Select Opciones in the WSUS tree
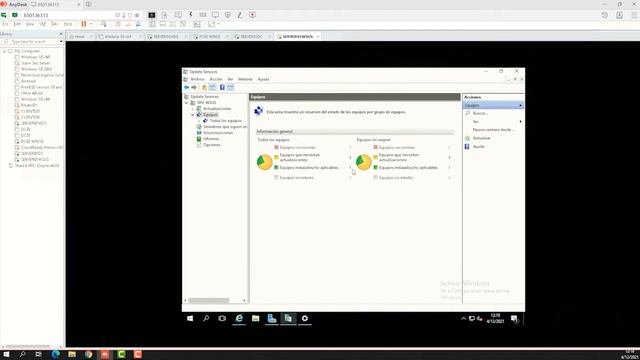The image size is (640, 360). tap(211, 145)
